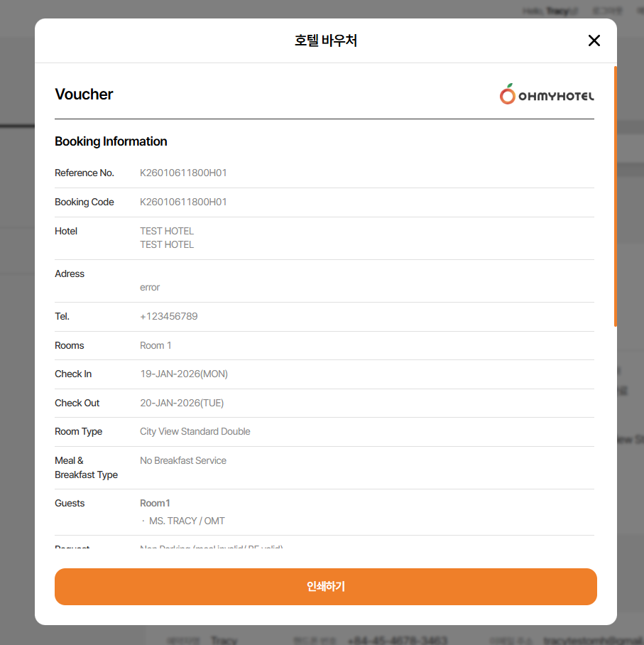
Task: Click check-in date 19-JAN-2026(MON)
Action: (x=184, y=374)
